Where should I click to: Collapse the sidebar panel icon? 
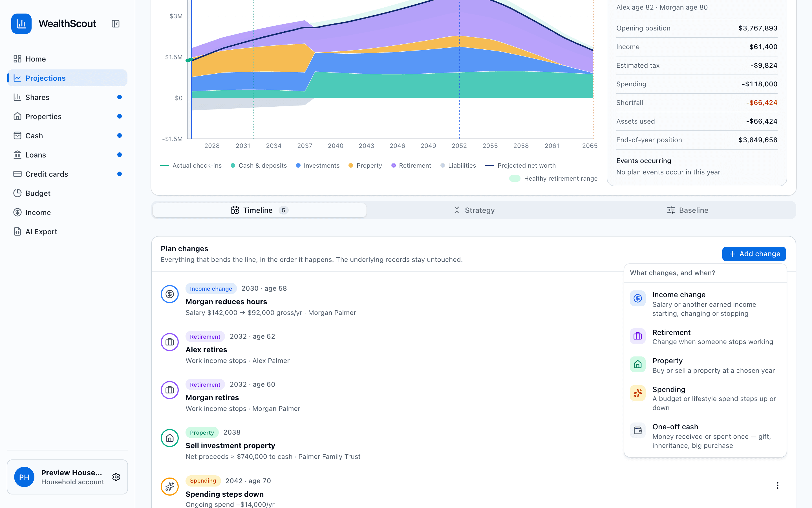(x=115, y=23)
